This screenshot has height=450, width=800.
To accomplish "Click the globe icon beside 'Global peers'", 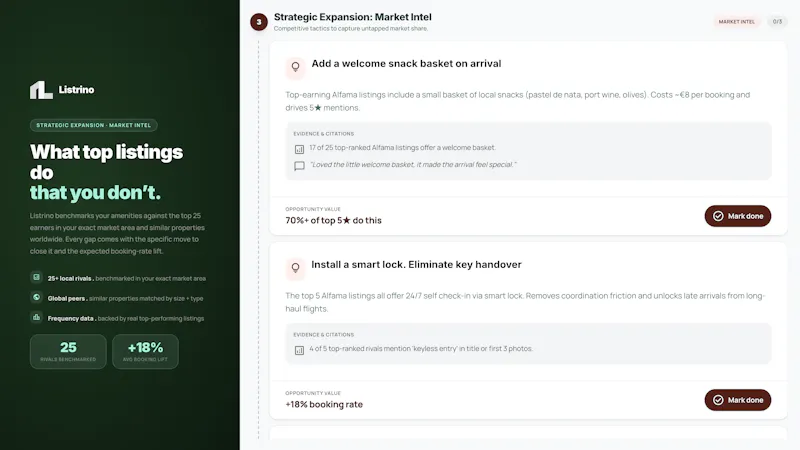I will pyautogui.click(x=36, y=297).
